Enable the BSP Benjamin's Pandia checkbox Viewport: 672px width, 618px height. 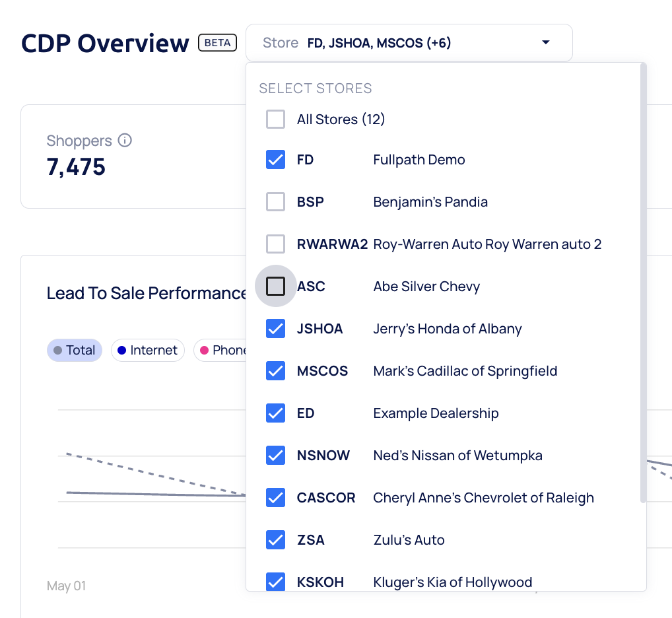(275, 202)
